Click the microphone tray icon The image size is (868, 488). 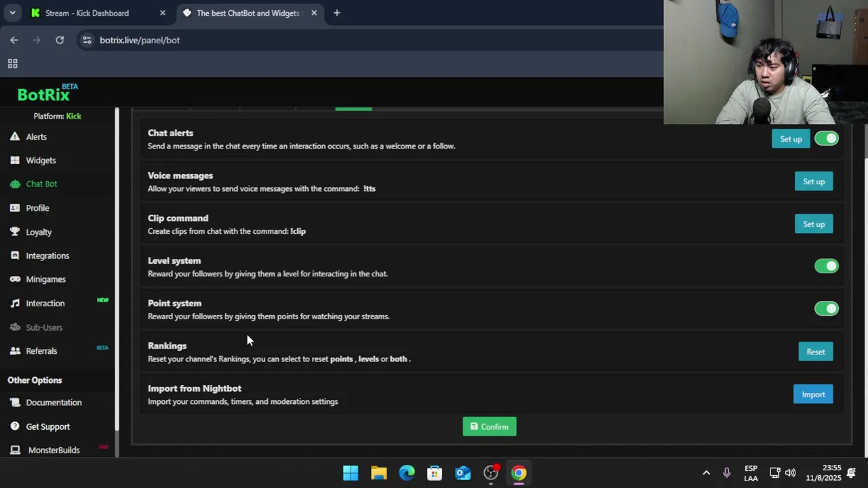pyautogui.click(x=727, y=473)
